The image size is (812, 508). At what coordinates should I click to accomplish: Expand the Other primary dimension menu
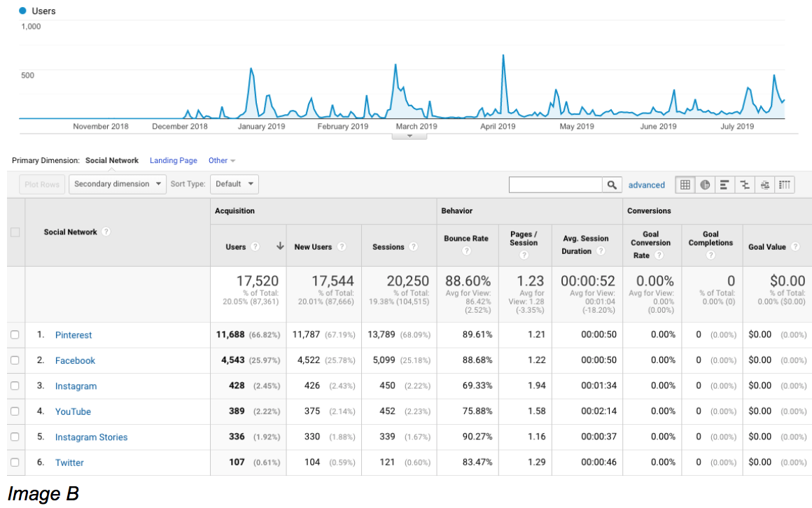coord(222,160)
